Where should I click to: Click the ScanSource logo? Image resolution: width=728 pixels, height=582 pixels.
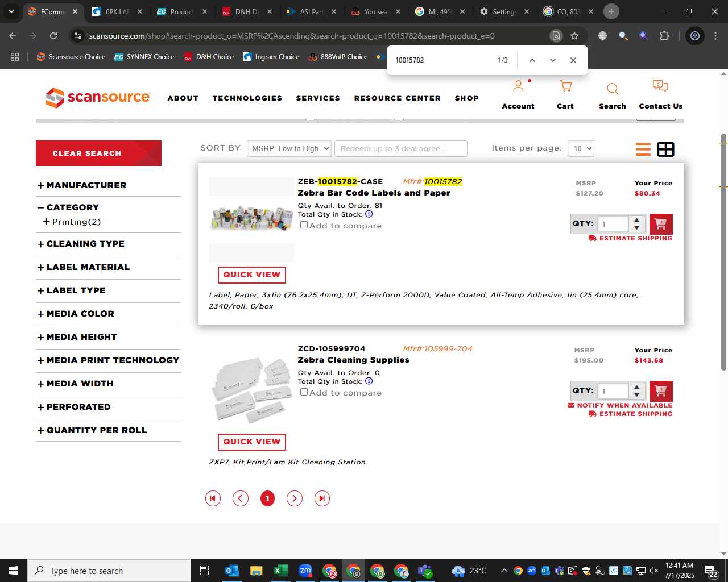point(98,98)
